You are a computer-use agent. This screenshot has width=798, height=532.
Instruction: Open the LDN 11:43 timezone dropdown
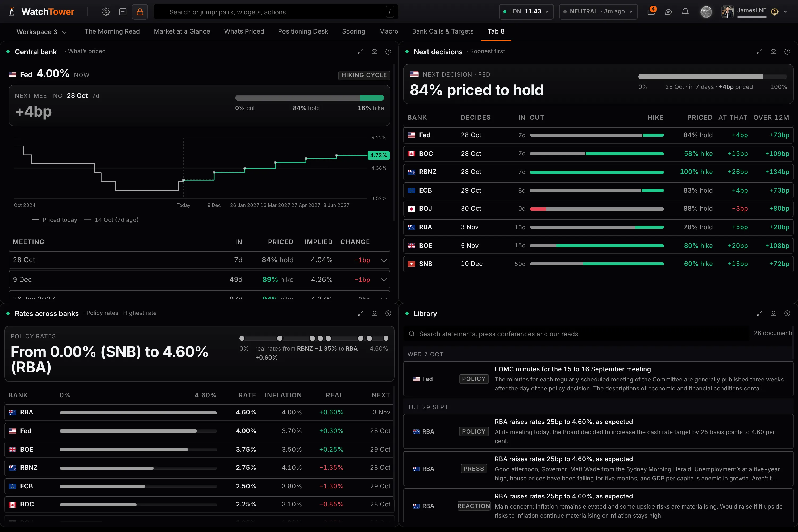[x=526, y=11]
